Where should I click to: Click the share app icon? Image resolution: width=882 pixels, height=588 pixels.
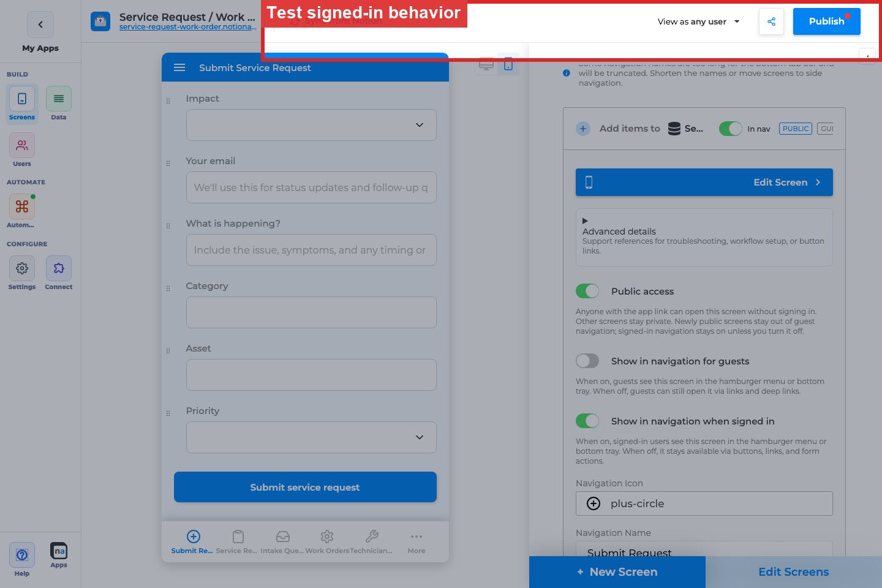771,21
